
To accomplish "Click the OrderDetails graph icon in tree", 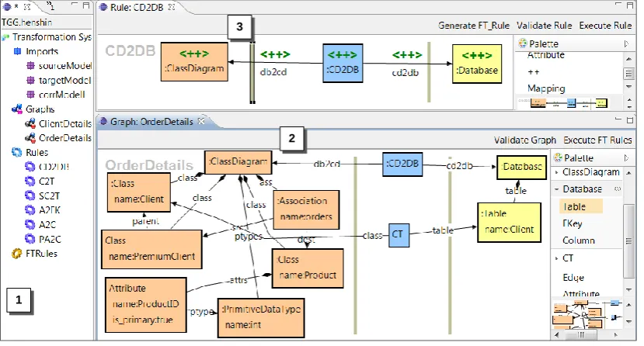I will (x=30, y=138).
